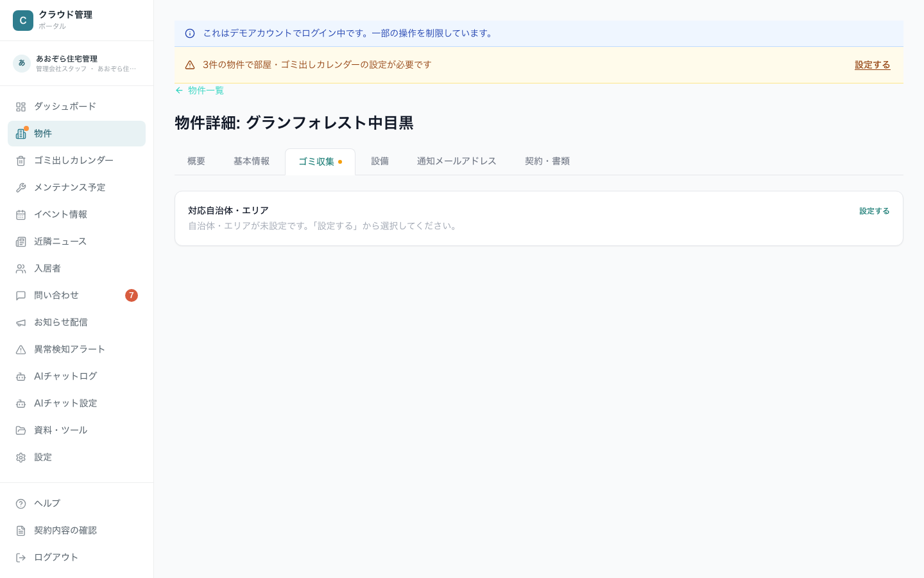Click the speech bubble icon for 問い合わせ
Viewport: 924px width, 578px height.
pyautogui.click(x=21, y=295)
